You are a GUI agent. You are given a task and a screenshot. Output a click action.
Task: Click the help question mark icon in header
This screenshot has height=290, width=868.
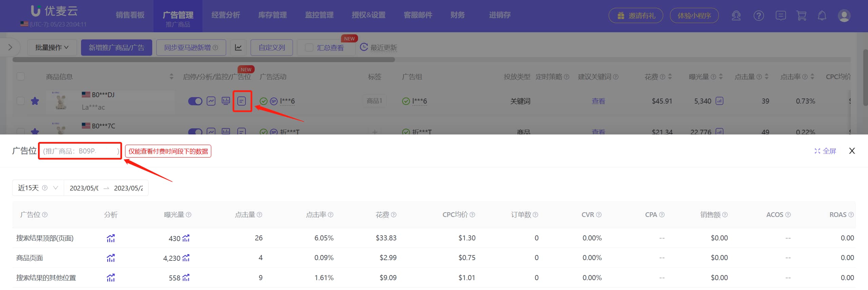(758, 16)
